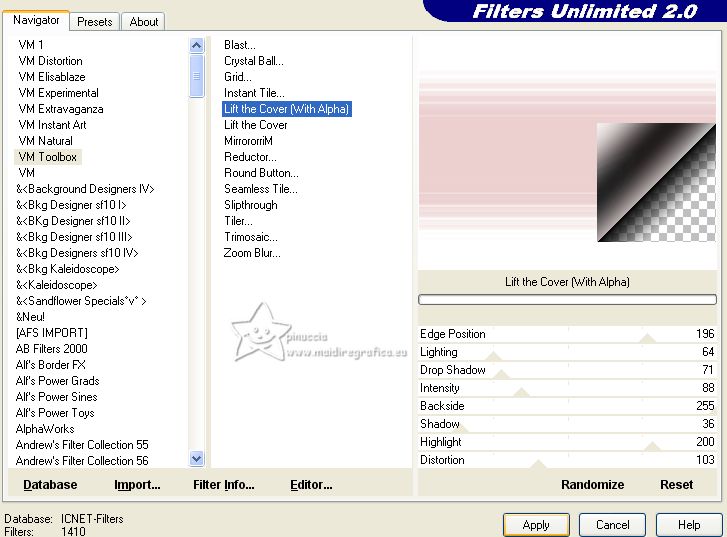Screen dimensions: 727x537
Task: Reset the filter parameters
Action: [676, 485]
